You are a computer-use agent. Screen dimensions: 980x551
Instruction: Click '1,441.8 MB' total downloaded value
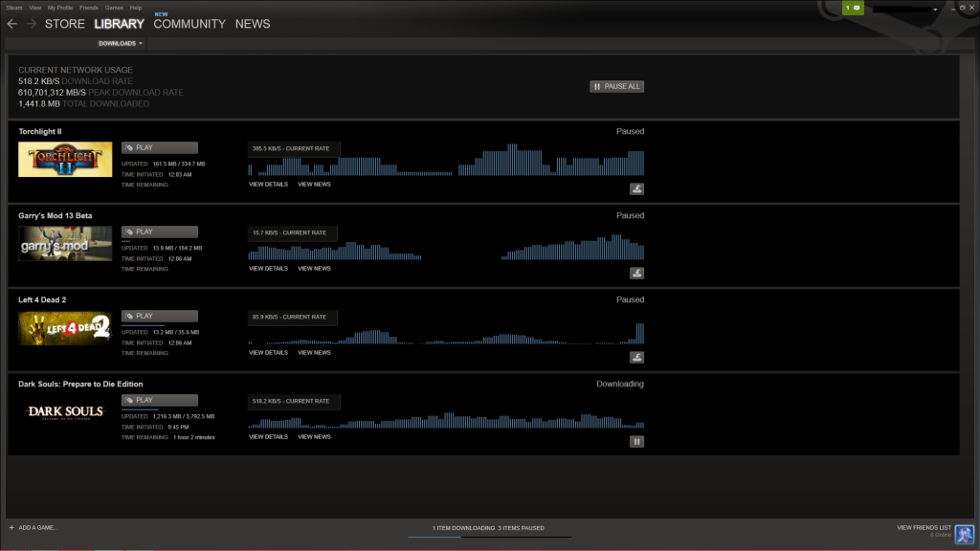38,103
